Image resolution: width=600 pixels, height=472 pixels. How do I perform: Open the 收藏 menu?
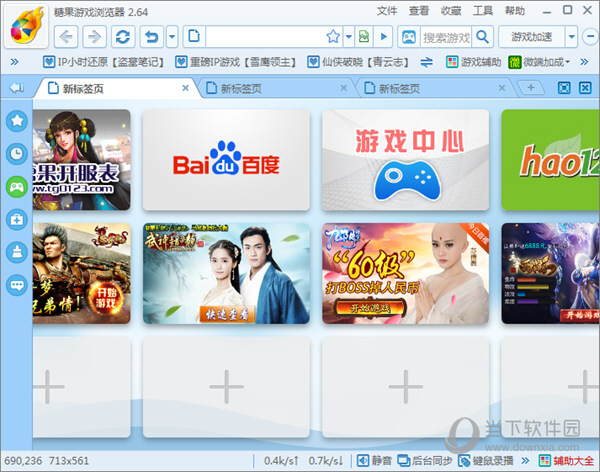click(x=450, y=11)
